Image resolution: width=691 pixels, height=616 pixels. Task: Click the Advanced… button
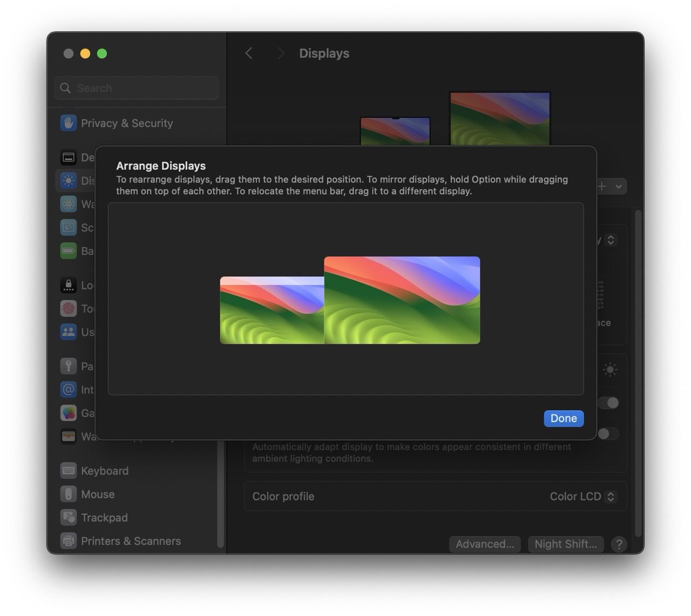click(485, 544)
